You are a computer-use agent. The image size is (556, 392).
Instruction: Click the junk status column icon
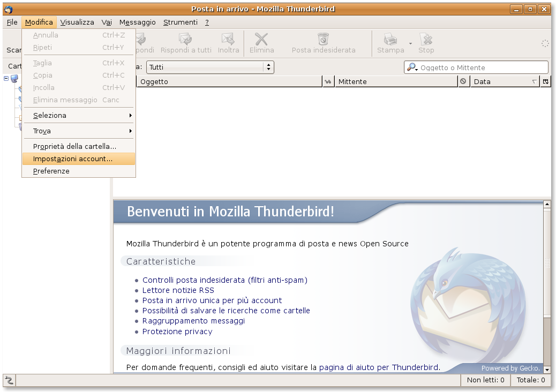[463, 81]
